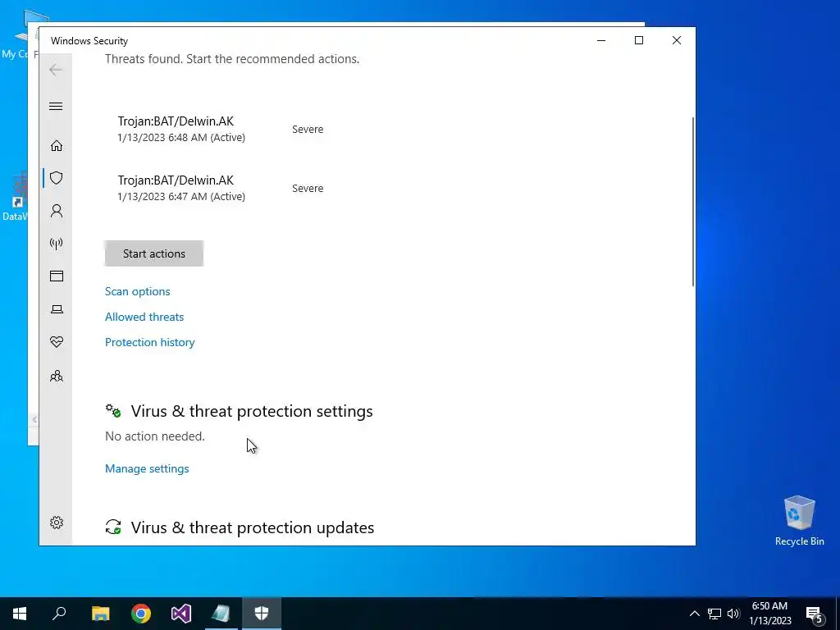This screenshot has height=630, width=840.
Task: Select the Trojan threat detected at 6:47 AM
Action: 181,188
